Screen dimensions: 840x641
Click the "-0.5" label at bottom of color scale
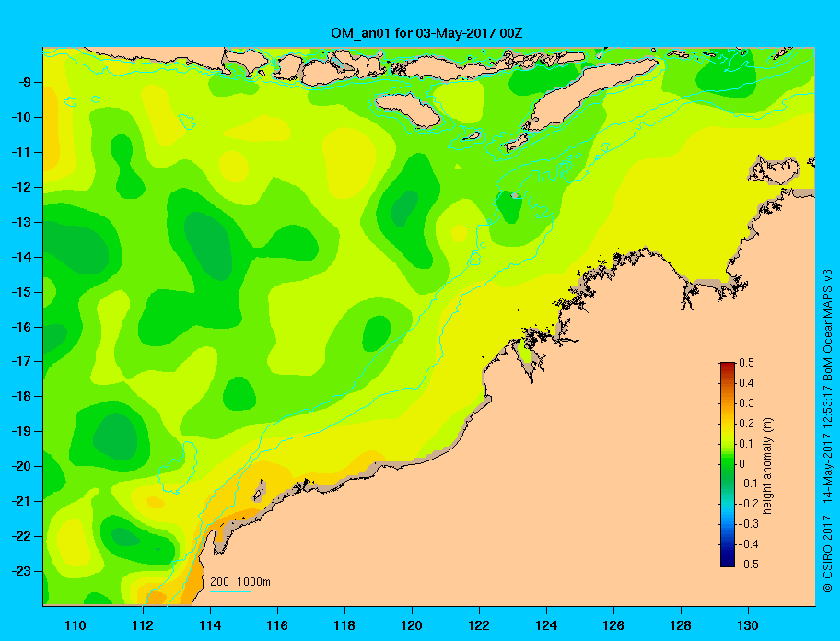(749, 565)
